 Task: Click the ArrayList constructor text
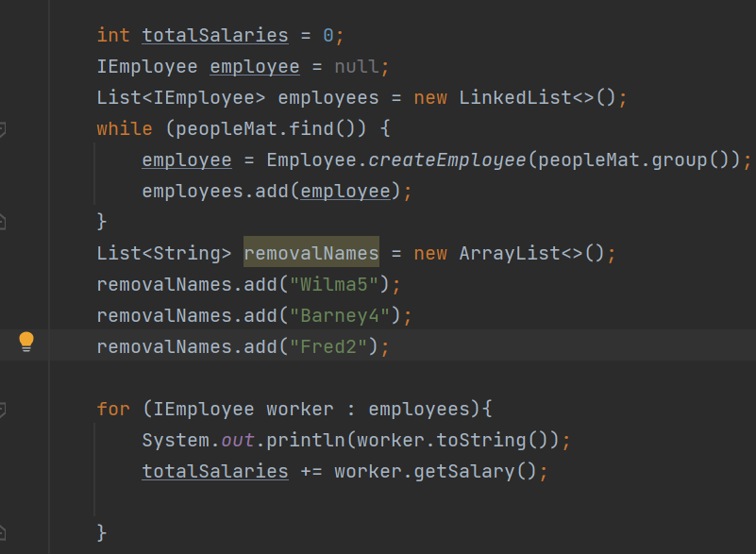[x=509, y=253]
